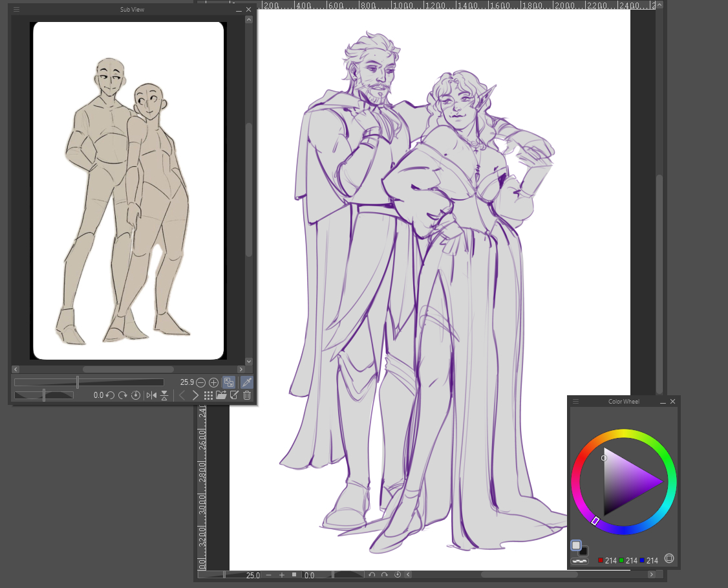Open Sub View image list grid

point(208,395)
